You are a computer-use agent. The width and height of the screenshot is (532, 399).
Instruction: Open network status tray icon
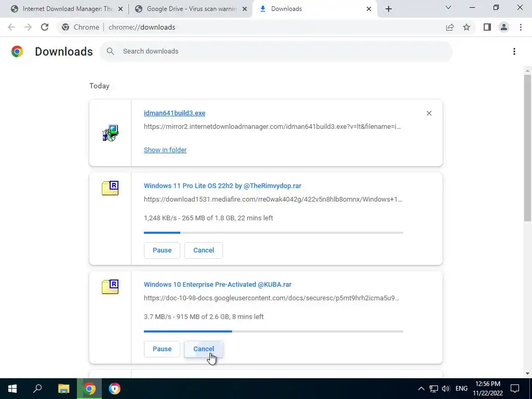point(434,389)
